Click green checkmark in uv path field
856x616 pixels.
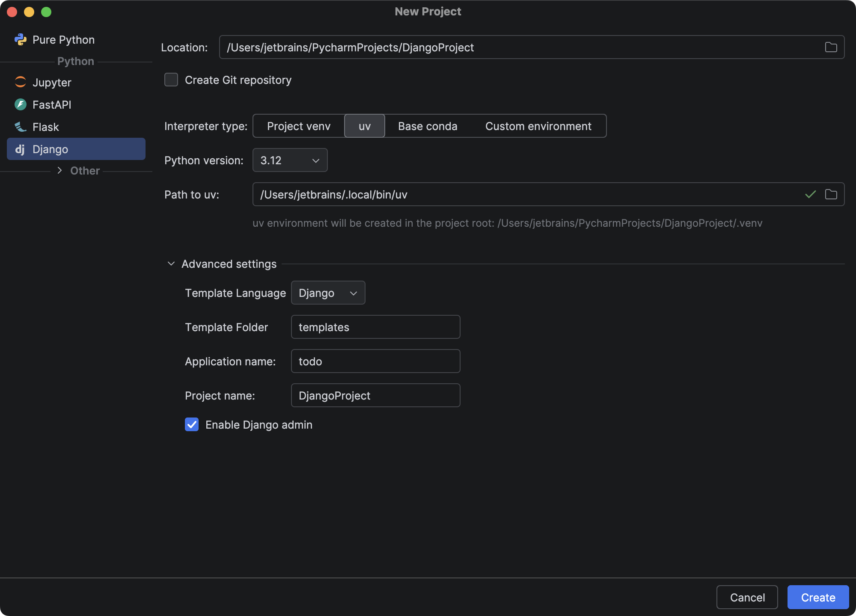point(810,194)
